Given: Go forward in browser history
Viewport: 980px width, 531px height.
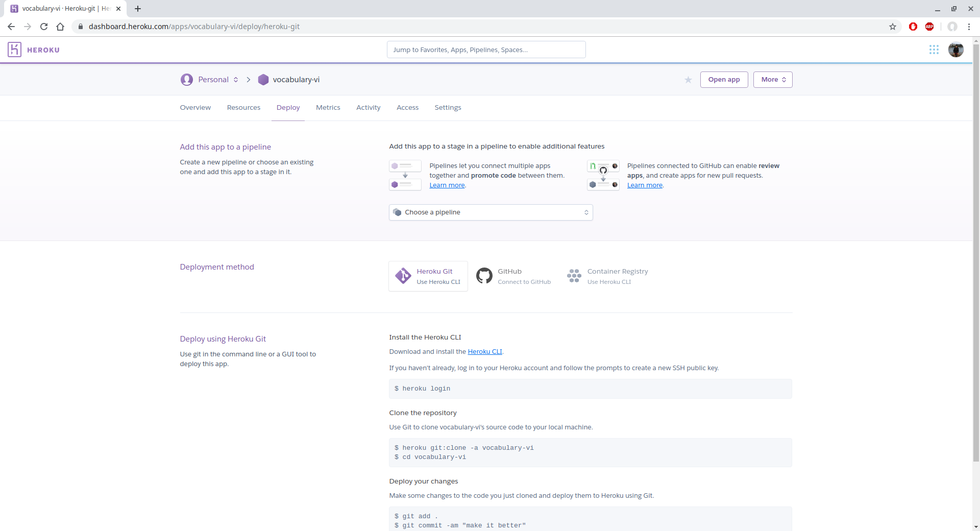Looking at the screenshot, I should pyautogui.click(x=28, y=27).
